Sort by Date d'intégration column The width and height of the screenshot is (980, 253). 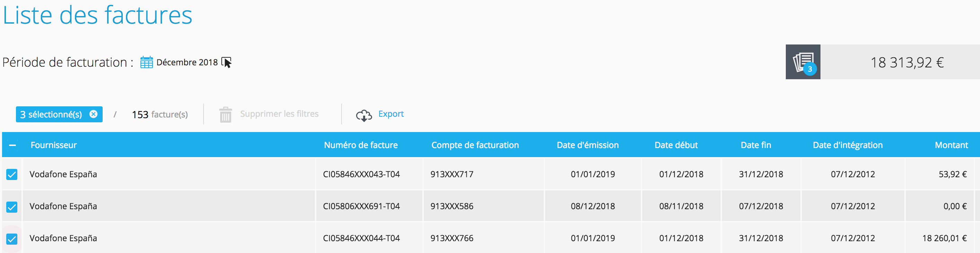(848, 145)
